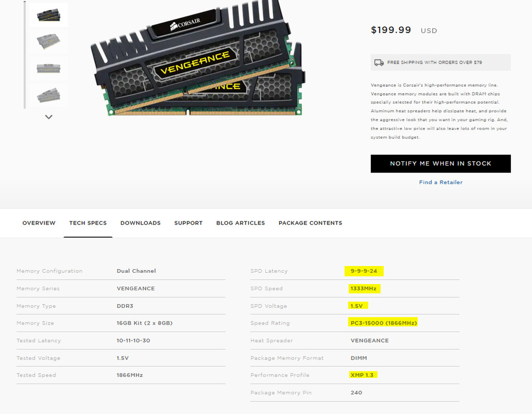Select the Tech Specs tab
This screenshot has width=532, height=414.
point(88,223)
